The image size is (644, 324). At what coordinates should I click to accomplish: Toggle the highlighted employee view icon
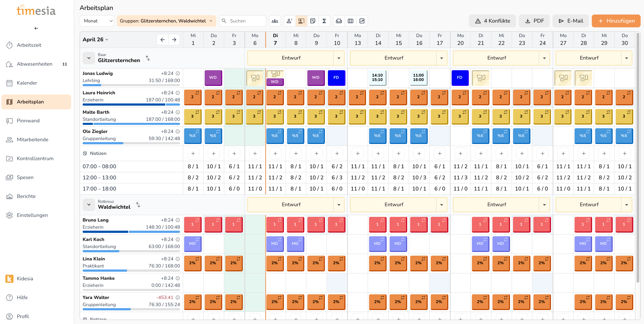[301, 21]
